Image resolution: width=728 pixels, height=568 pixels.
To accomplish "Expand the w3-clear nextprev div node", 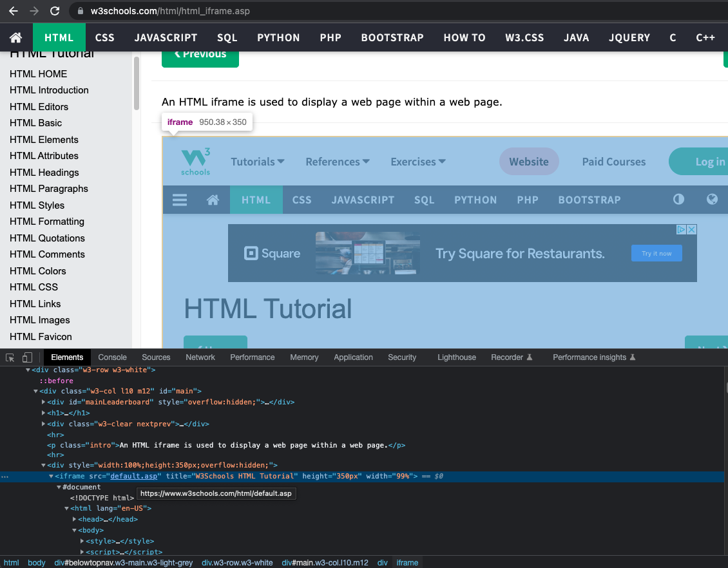I will pyautogui.click(x=43, y=424).
